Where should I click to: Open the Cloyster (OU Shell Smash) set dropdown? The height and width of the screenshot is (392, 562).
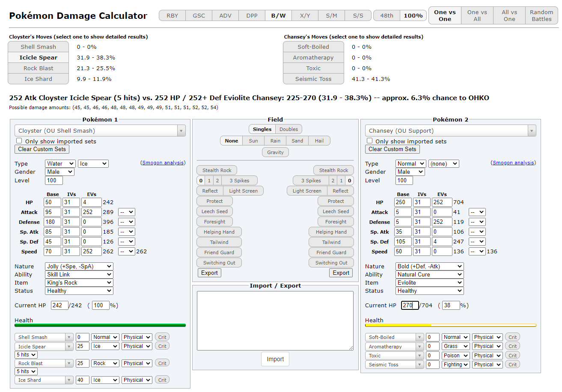(100, 131)
